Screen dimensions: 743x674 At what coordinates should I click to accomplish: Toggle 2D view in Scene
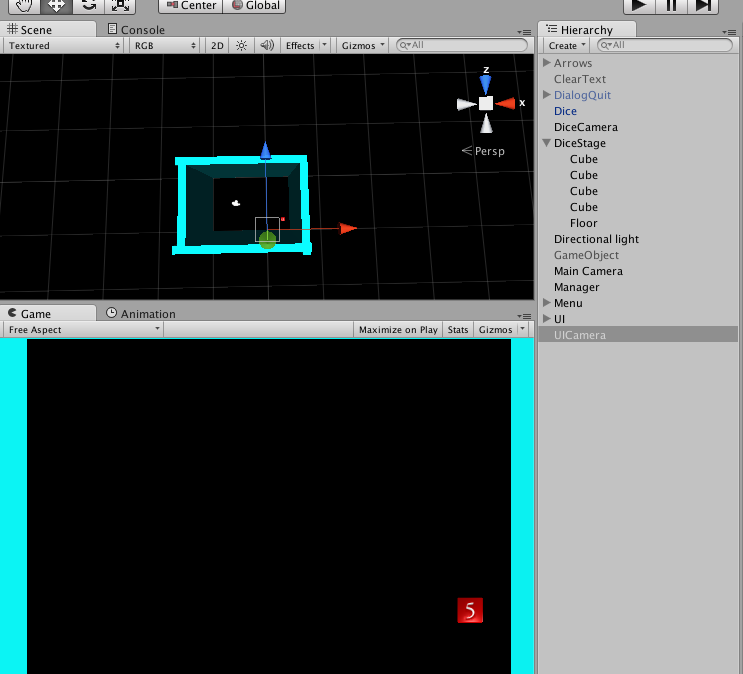point(217,46)
